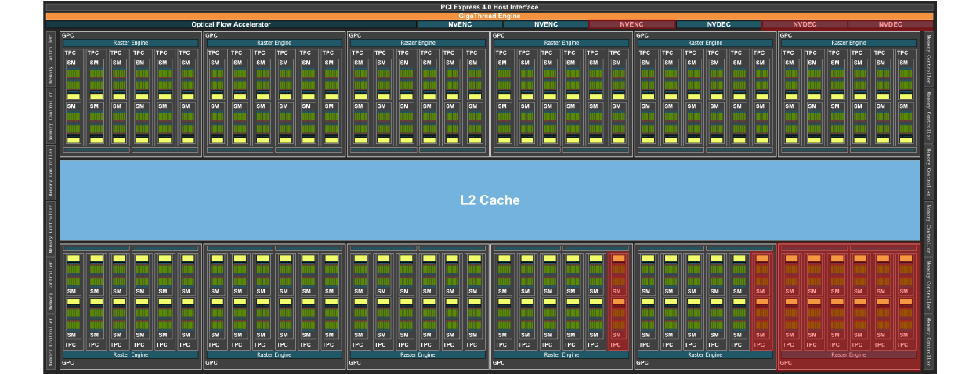Screen dimensions: 980x374
Task: Click the red-highlighted NVENC block
Action: point(631,25)
